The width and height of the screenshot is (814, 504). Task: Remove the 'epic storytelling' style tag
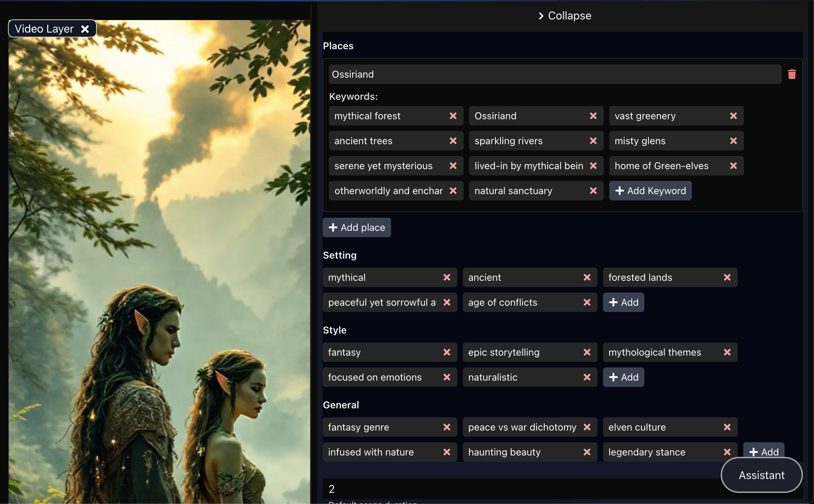[587, 352]
